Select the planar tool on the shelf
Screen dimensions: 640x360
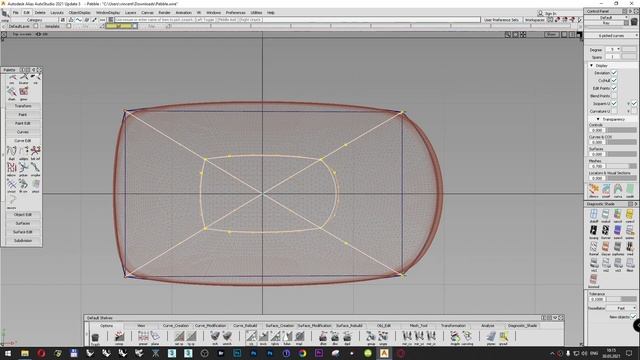click(x=491, y=337)
